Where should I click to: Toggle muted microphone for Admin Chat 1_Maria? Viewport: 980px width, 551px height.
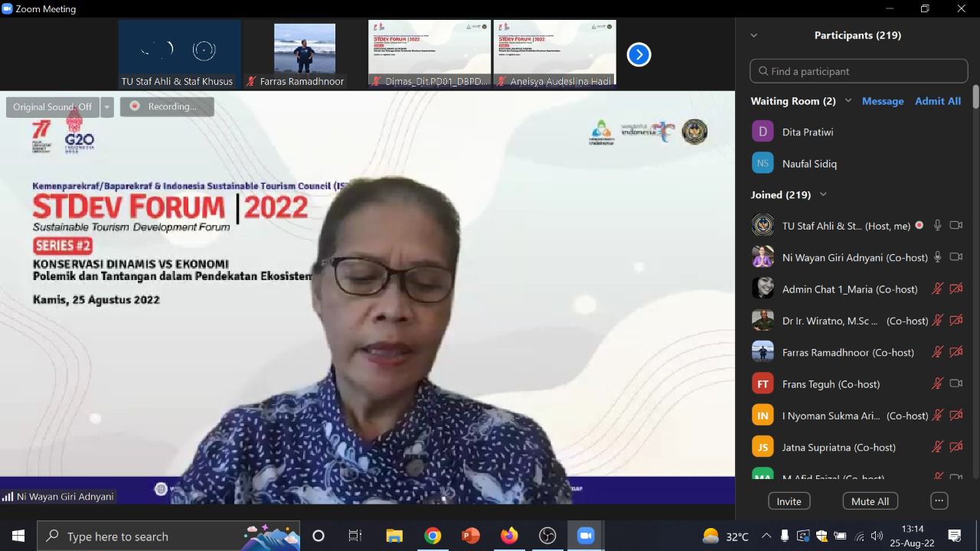[x=937, y=289]
